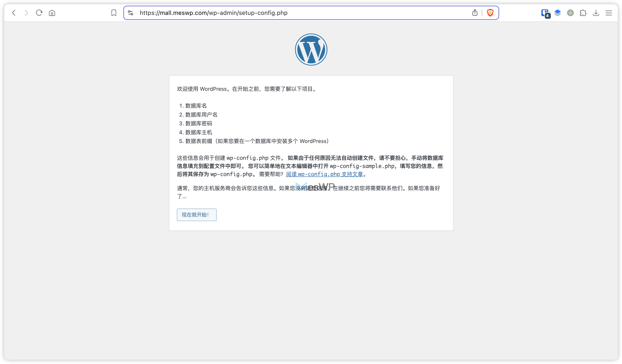Click list item 数据库密码
Image resolution: width=622 pixels, height=364 pixels.
click(x=199, y=123)
